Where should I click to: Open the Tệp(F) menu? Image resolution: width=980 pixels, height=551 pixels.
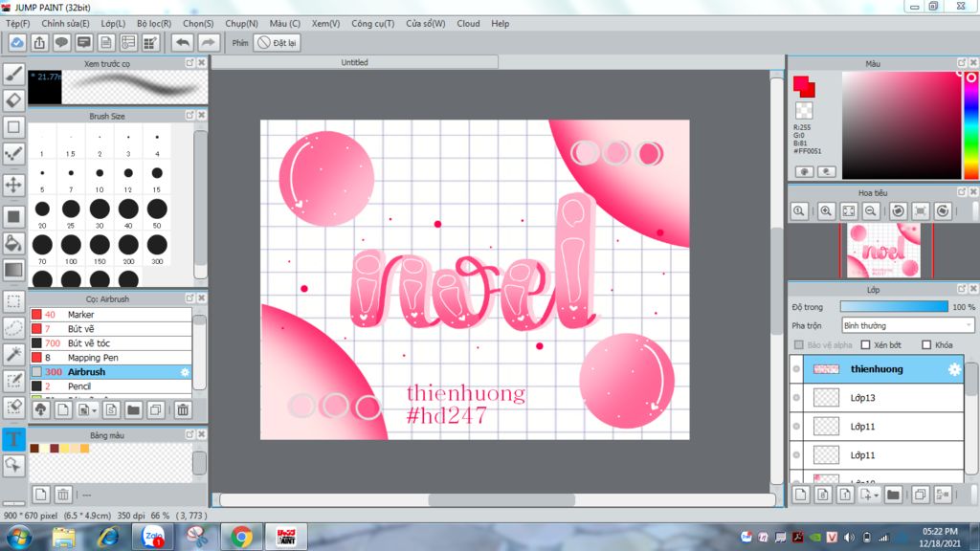(17, 23)
